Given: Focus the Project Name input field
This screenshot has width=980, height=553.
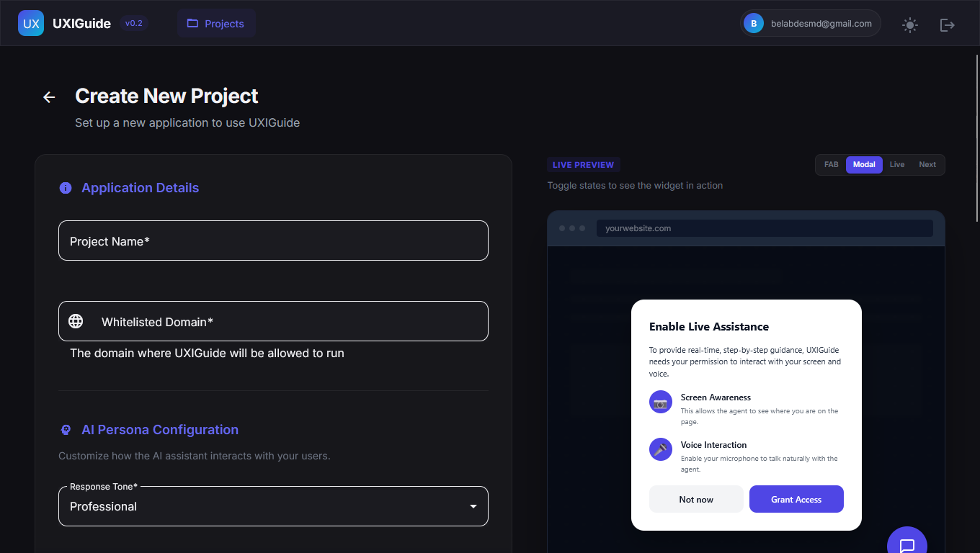Looking at the screenshot, I should pos(273,240).
